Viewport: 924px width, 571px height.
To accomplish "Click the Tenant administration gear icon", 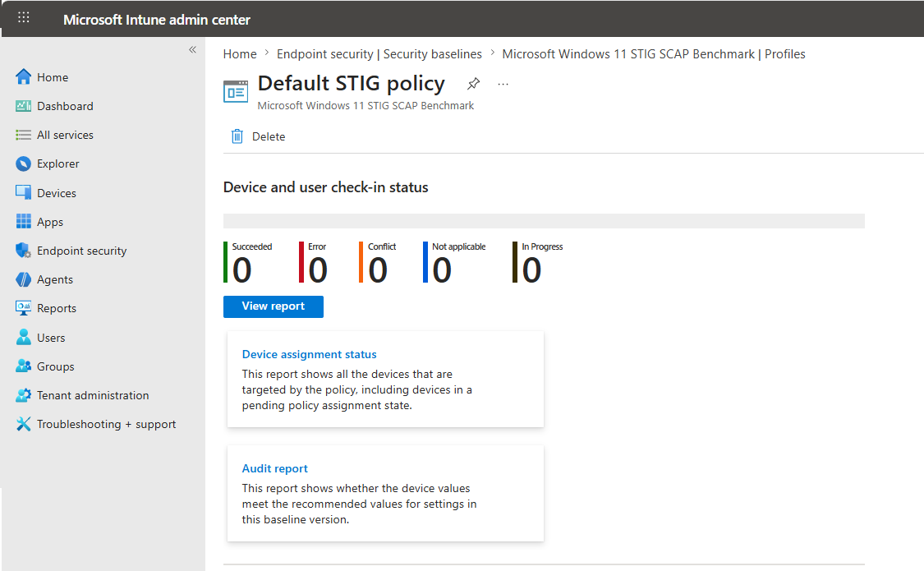I will 24,395.
